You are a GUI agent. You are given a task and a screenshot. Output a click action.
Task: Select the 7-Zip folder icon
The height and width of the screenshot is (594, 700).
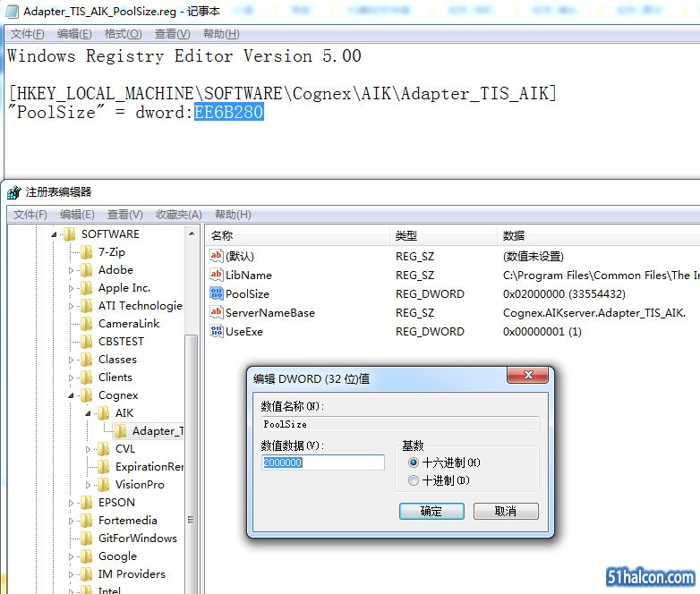pos(86,252)
